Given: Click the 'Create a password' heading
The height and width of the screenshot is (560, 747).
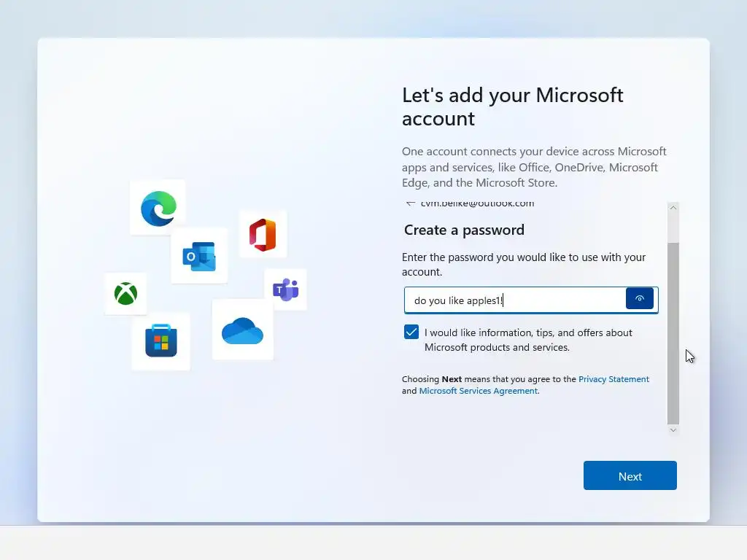Looking at the screenshot, I should [x=464, y=230].
